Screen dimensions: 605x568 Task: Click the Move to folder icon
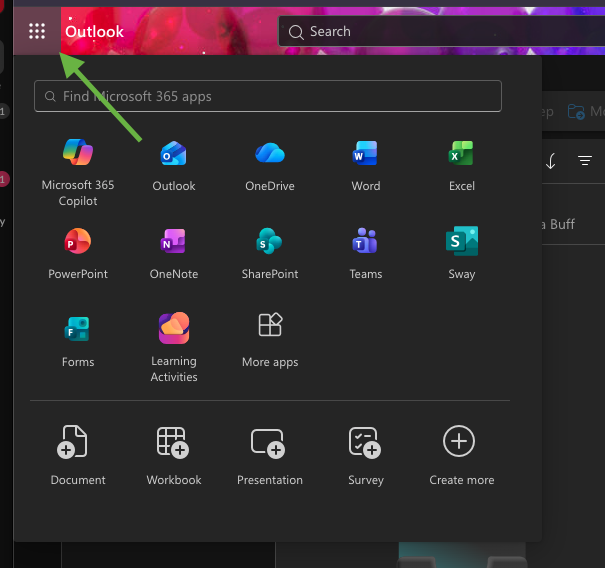(x=576, y=112)
